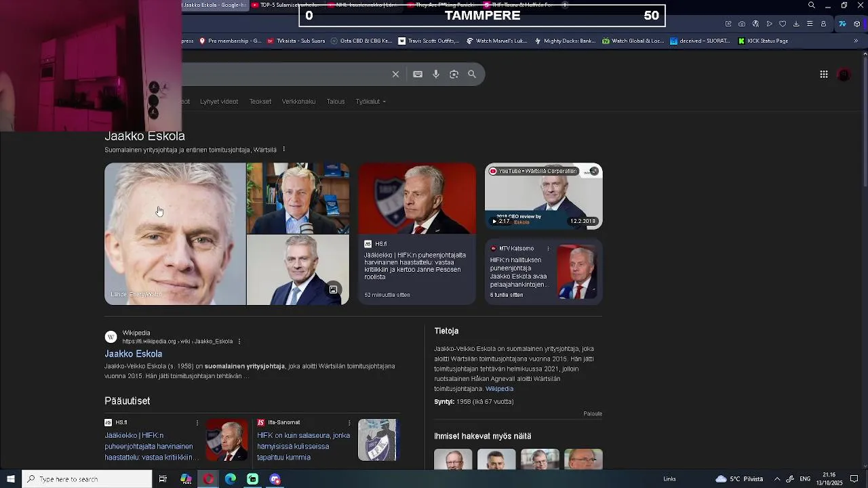Show hidden bookmarks with the double chevron
The width and height of the screenshot is (868, 488).
click(x=856, y=41)
